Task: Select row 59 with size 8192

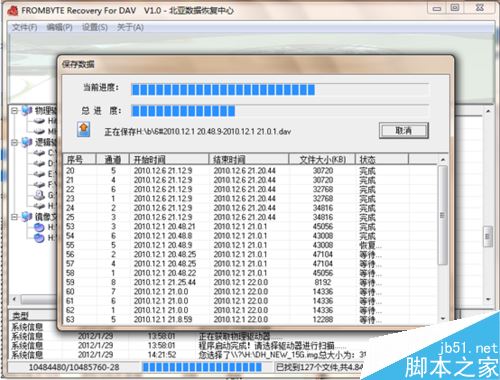Action: point(250,282)
